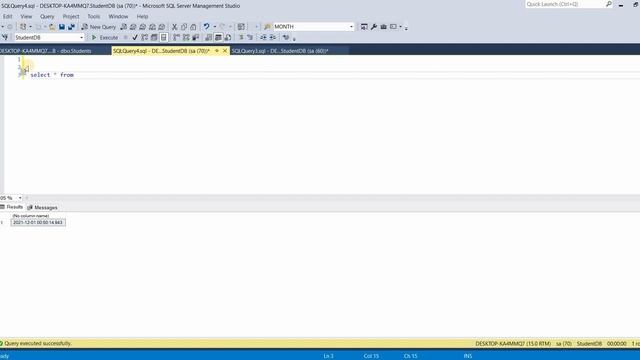Toggle Include Live Query Statistics
Image resolution: width=640 pixels, height=360 pixels.
186,38
